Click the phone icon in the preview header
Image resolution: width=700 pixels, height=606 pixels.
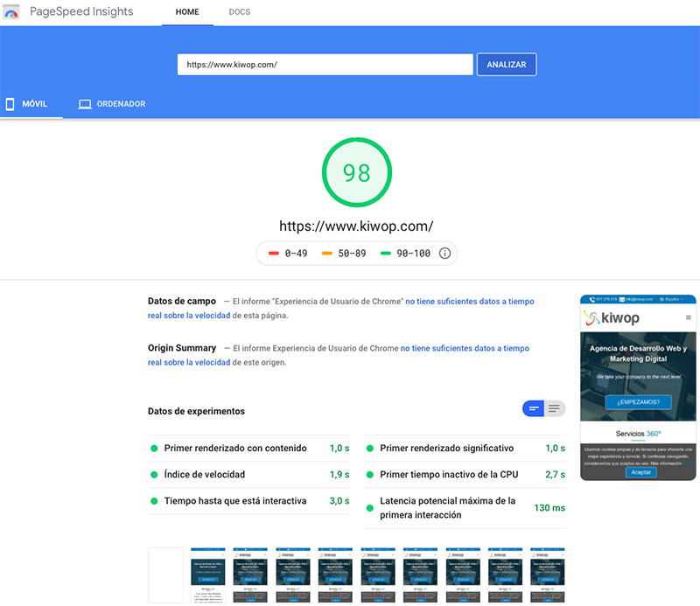click(592, 298)
